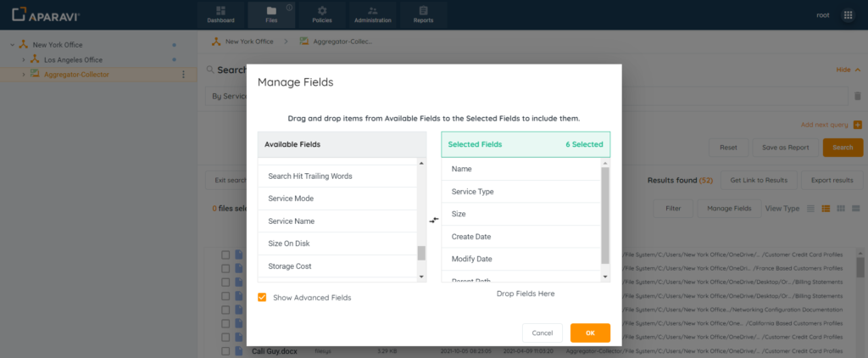Click the swap arrows between field lists
The height and width of the screenshot is (358, 868).
pyautogui.click(x=434, y=220)
